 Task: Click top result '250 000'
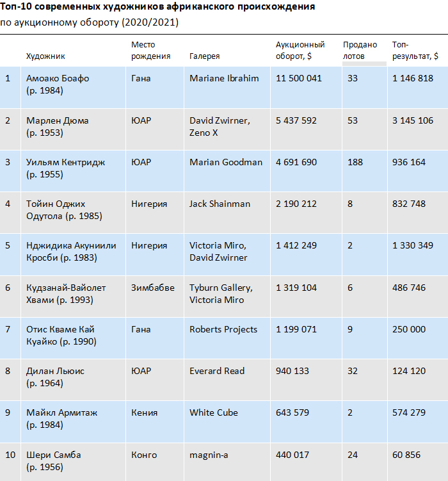click(409, 329)
